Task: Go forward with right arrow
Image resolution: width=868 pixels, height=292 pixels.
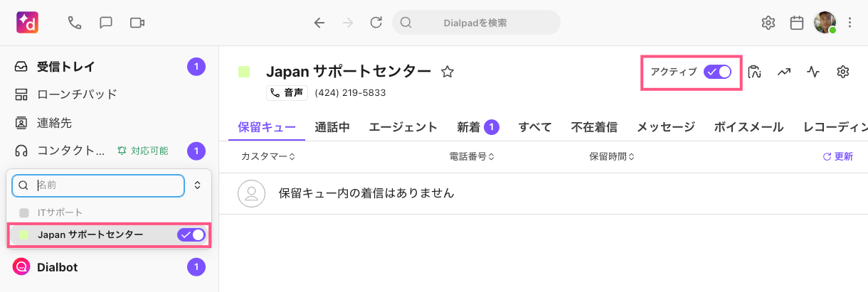Action: click(x=348, y=23)
